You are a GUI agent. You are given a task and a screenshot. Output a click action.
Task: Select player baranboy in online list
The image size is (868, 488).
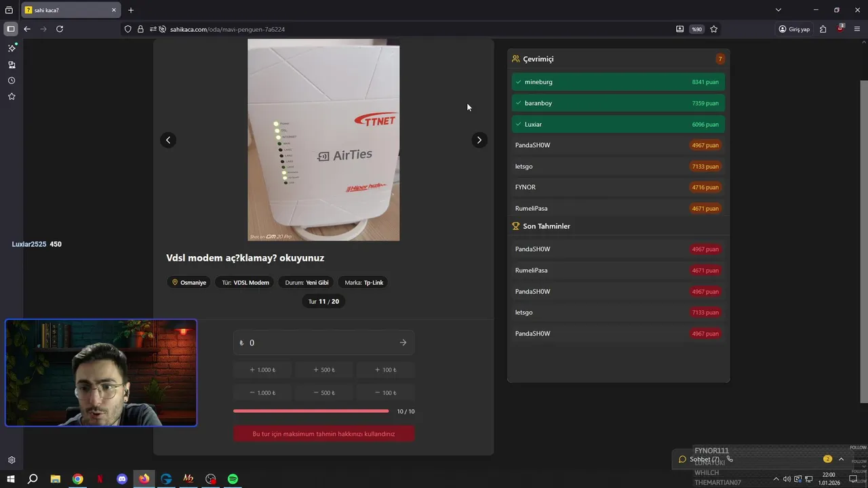pos(618,103)
